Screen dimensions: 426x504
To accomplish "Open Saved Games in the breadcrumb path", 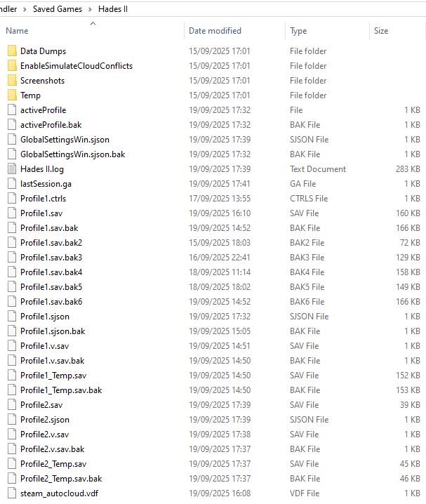I will click(x=58, y=9).
